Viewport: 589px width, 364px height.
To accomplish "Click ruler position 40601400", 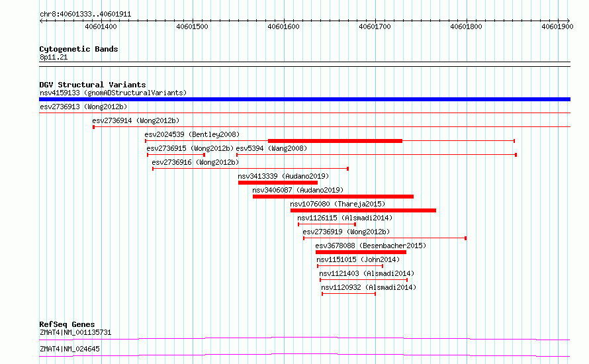I will coord(101,26).
